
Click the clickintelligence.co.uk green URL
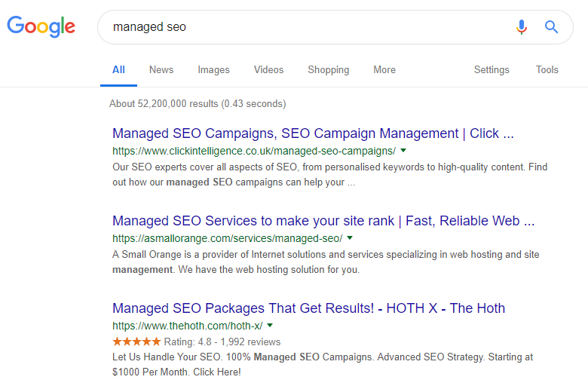point(254,151)
